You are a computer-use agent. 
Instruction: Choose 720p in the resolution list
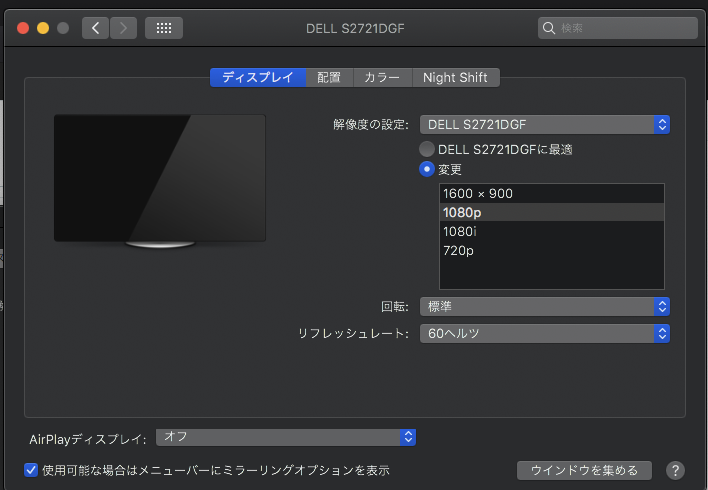coord(552,250)
